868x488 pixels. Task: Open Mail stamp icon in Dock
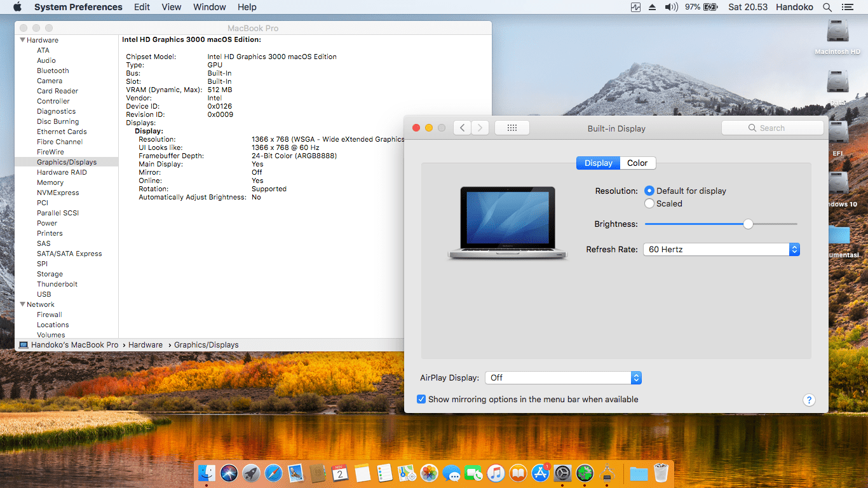(x=295, y=473)
